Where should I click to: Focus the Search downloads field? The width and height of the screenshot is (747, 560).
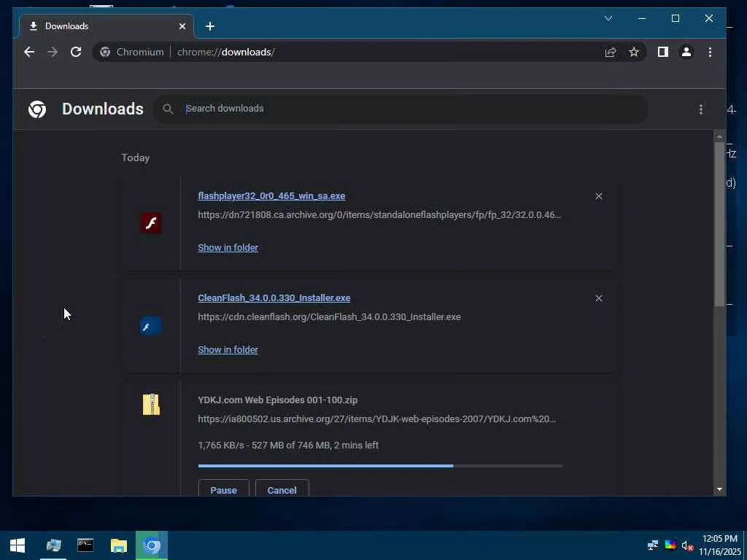coord(400,109)
